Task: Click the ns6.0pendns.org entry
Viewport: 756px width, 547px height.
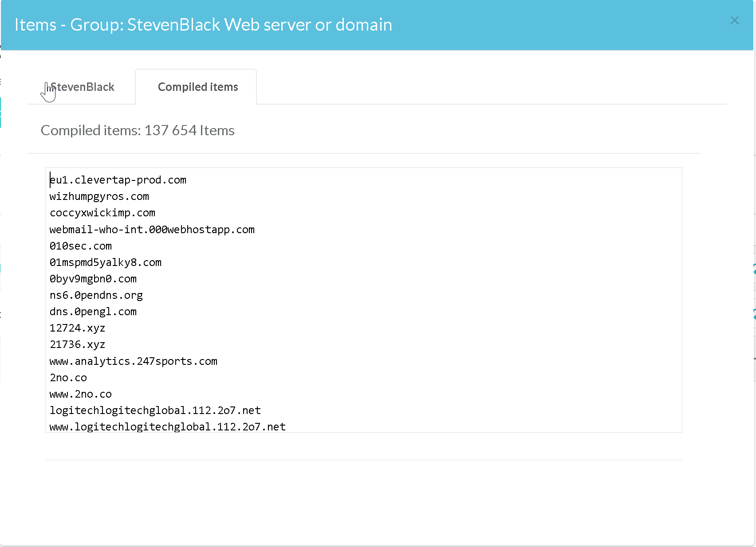Action: click(96, 295)
